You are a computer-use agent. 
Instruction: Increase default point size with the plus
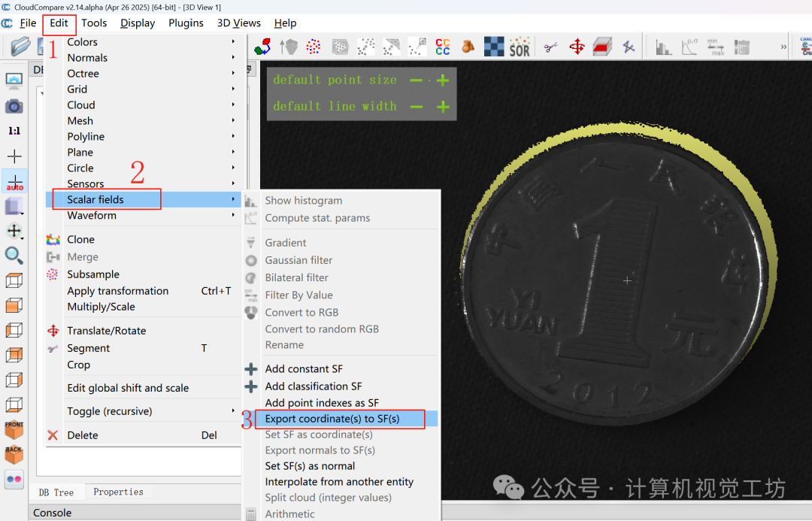(x=442, y=80)
